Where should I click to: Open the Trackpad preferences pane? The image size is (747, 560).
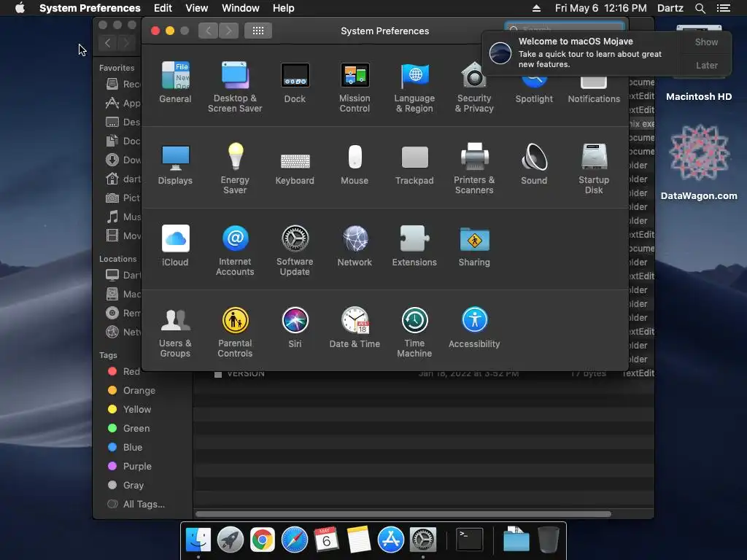click(x=414, y=164)
